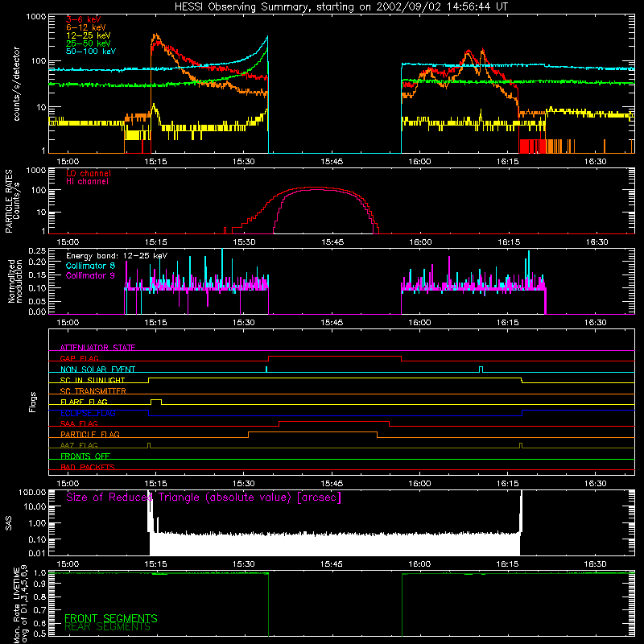
Task: Click the ATTENUATOR STATE flag label
Action: coord(97,348)
